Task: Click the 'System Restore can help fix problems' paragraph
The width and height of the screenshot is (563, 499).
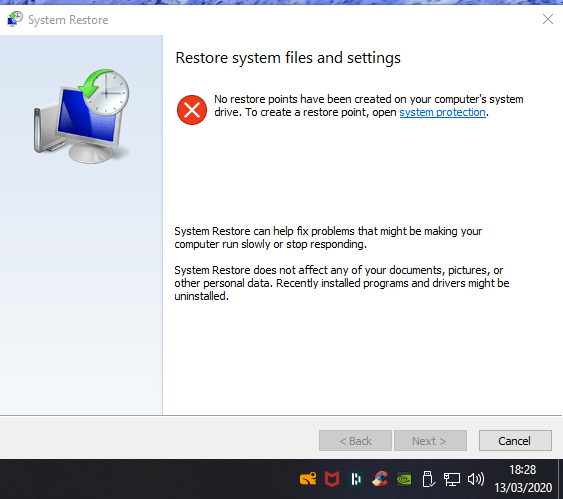Action: (x=328, y=238)
